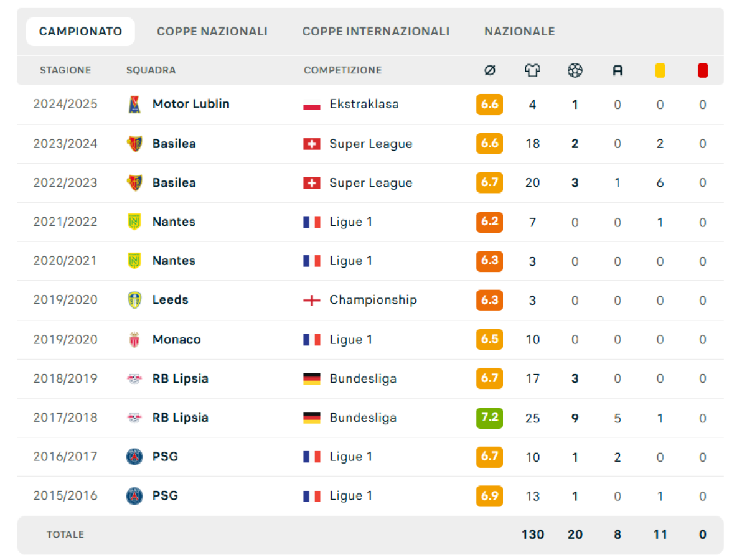This screenshot has width=747, height=560.
Task: Open the Basilea team link for 2023/2024
Action: [x=174, y=144]
